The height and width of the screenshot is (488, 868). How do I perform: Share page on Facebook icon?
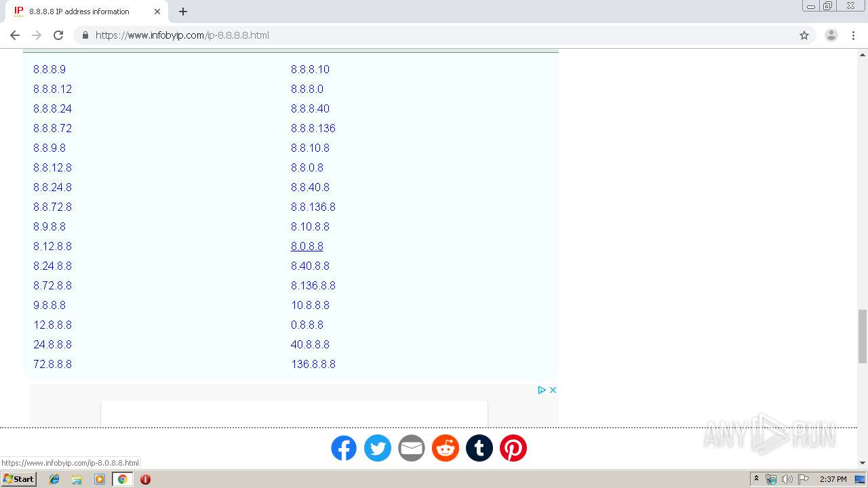click(x=344, y=448)
